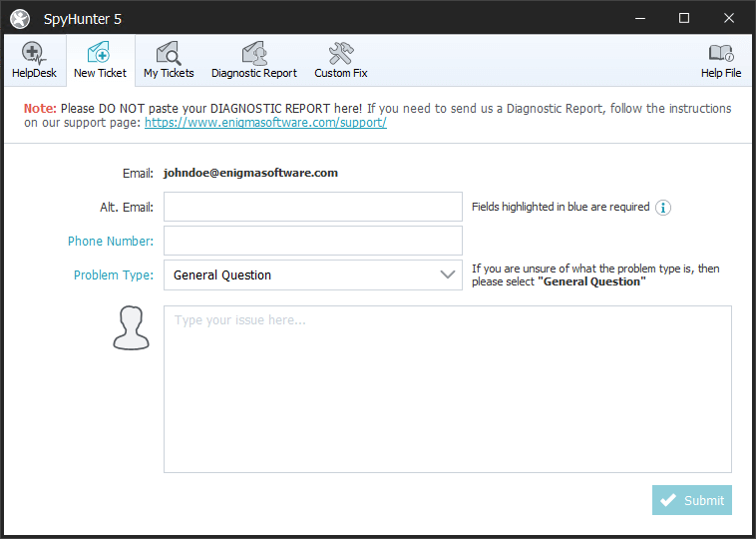The height and width of the screenshot is (539, 756).
Task: Open the enigmasoftware.com support link
Action: pyautogui.click(x=265, y=123)
